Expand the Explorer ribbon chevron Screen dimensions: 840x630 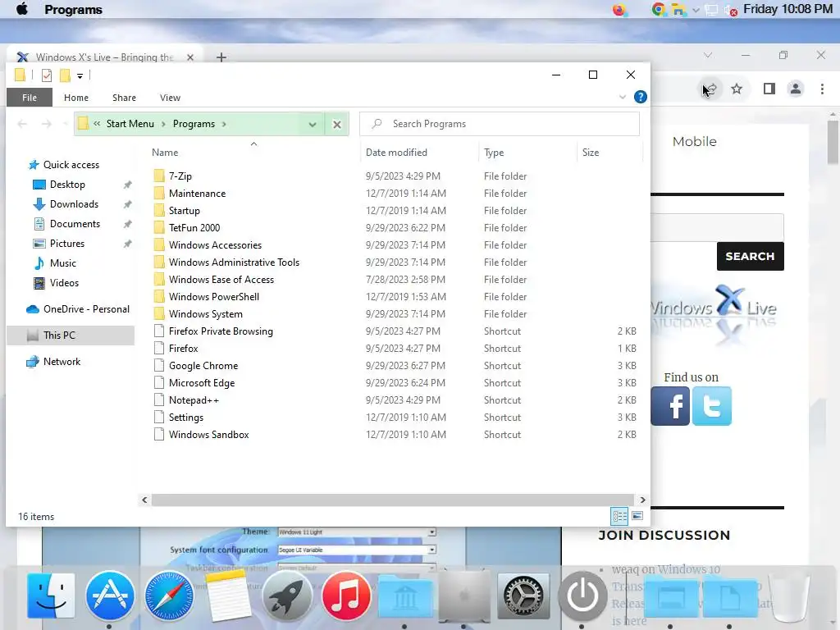pos(623,98)
